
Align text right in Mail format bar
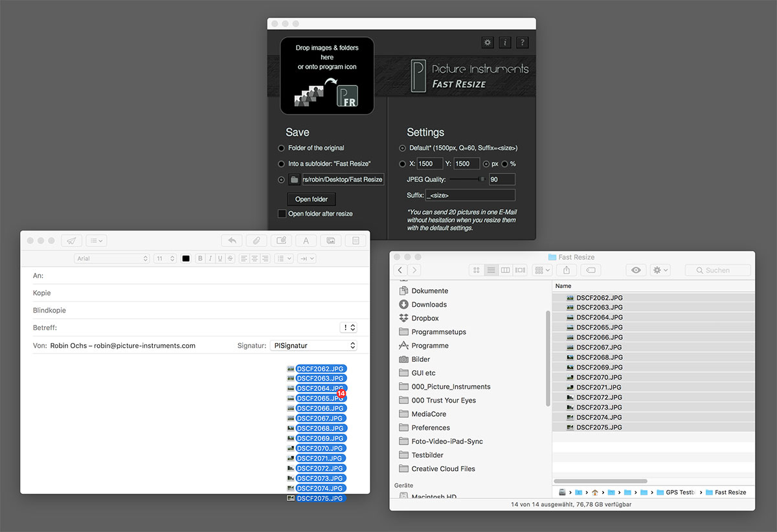[x=265, y=258]
